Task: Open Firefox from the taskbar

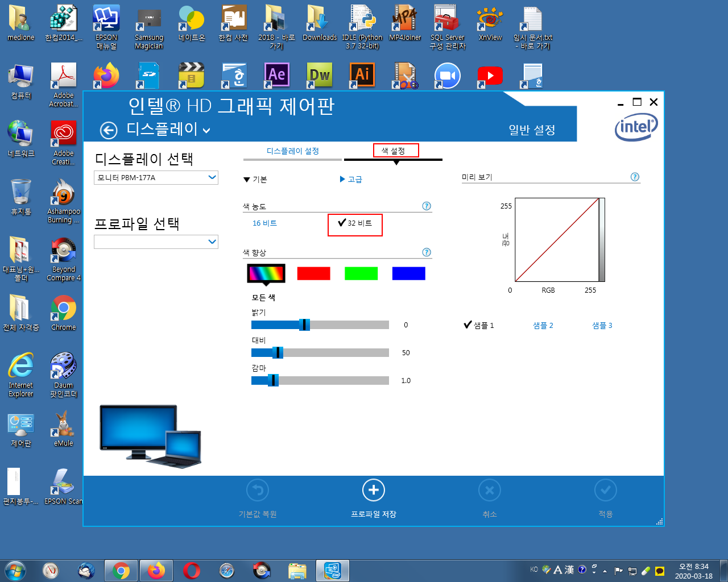Action: (156, 571)
